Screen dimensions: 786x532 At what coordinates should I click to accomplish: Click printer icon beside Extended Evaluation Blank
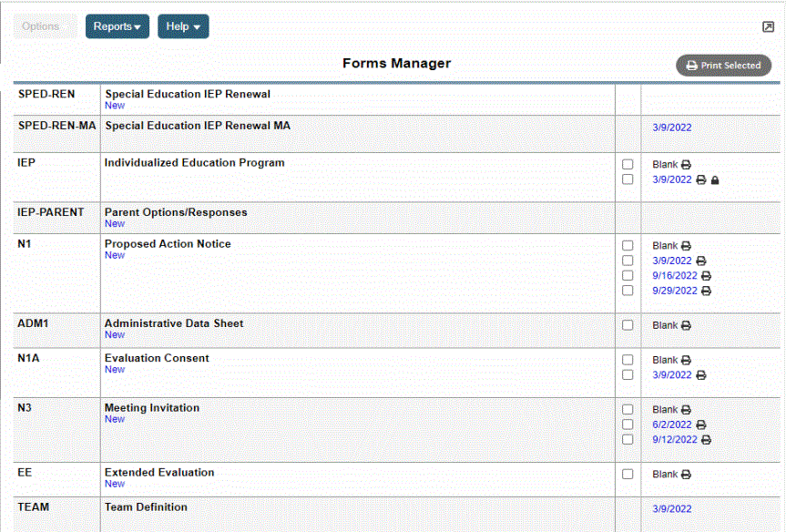(686, 475)
